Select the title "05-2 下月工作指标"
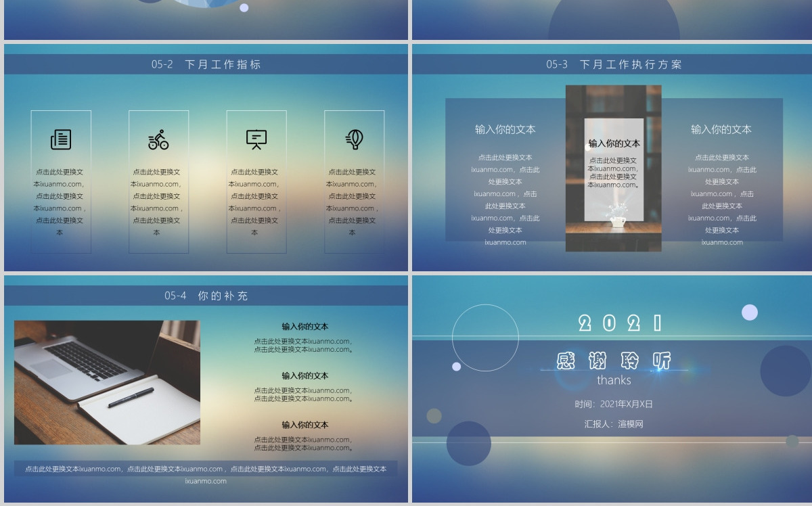 [x=206, y=64]
